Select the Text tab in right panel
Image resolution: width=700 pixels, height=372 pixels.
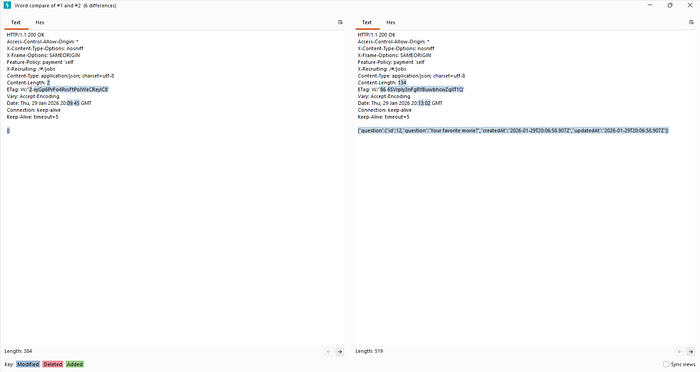pos(367,22)
